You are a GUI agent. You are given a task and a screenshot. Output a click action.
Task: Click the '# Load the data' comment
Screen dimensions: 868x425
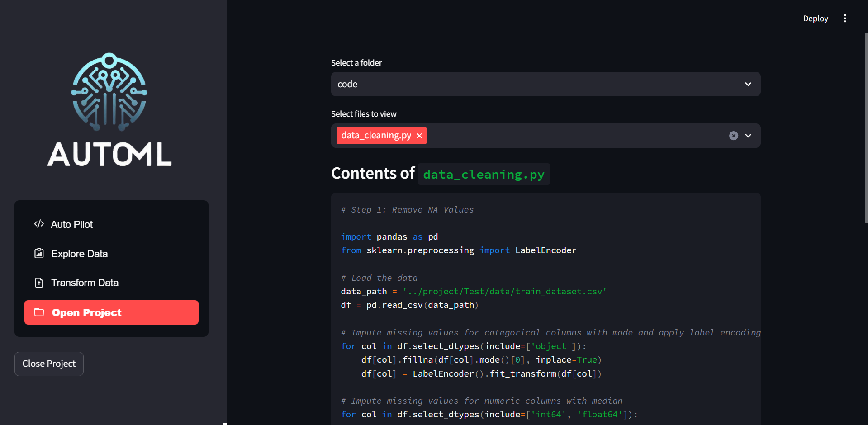pos(379,278)
